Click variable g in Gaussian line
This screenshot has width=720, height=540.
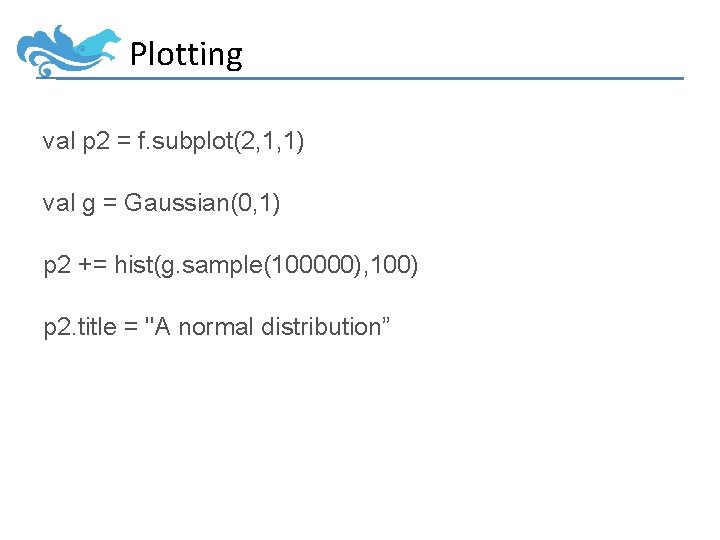pyautogui.click(x=89, y=204)
